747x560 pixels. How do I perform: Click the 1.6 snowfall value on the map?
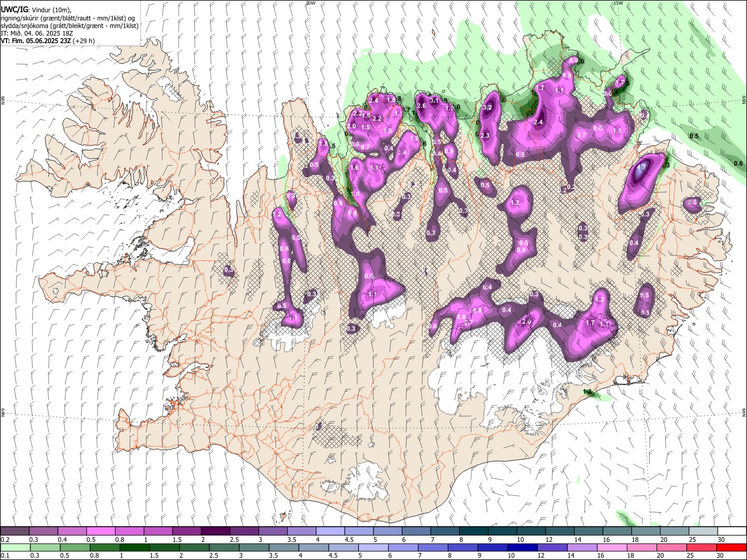(x=354, y=168)
